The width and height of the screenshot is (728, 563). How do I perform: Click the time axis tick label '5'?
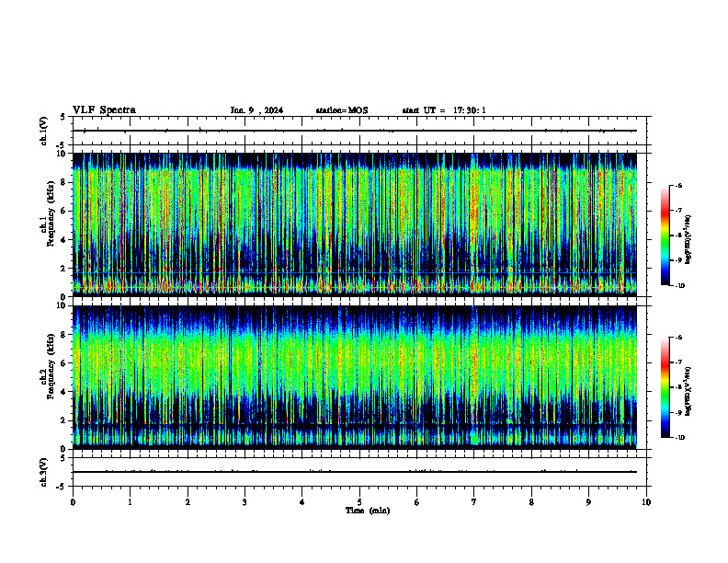[359, 502]
